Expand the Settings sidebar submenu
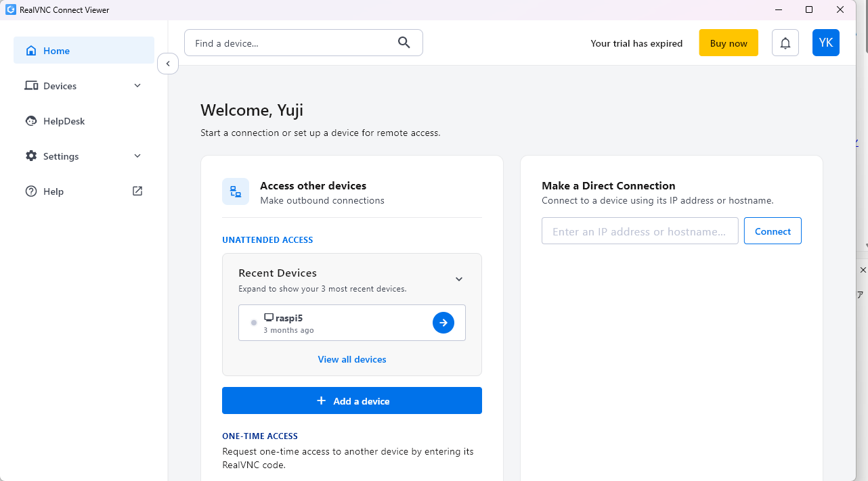This screenshot has width=868, height=481. pyautogui.click(x=137, y=156)
